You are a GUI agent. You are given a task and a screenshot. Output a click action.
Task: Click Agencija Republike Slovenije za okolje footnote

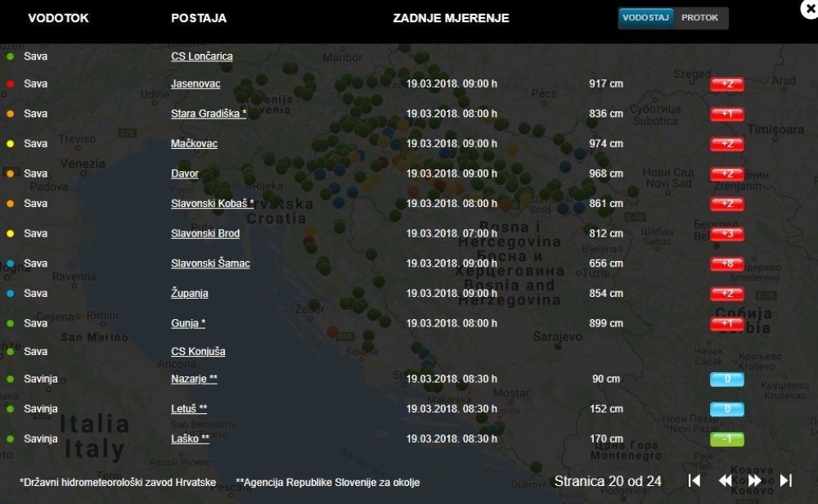pyautogui.click(x=328, y=483)
